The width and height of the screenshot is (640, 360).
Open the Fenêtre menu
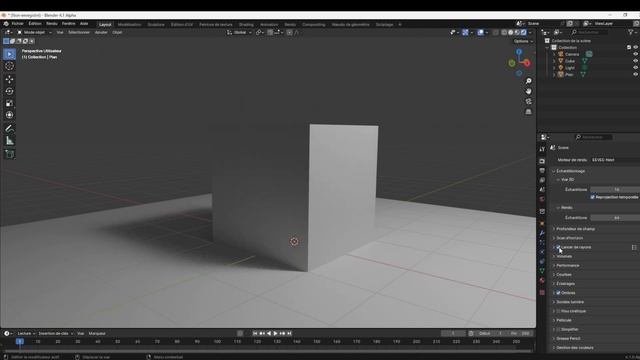(69, 24)
